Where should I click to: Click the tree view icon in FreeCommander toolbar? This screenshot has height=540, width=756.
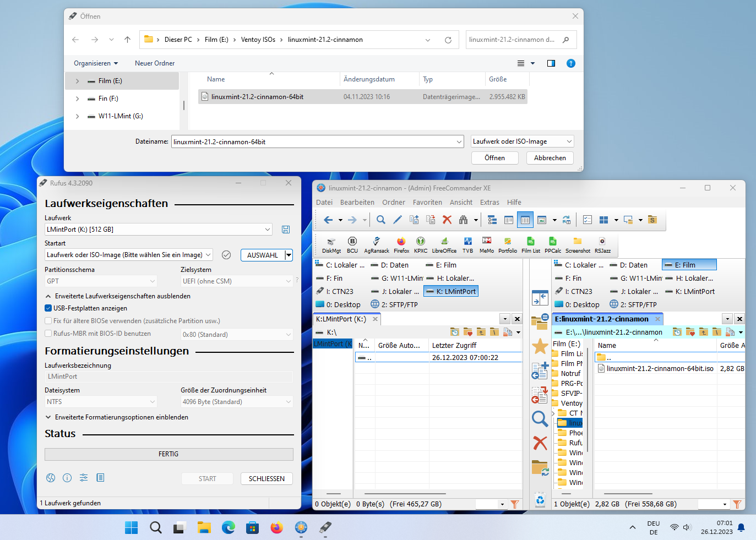[x=492, y=220]
